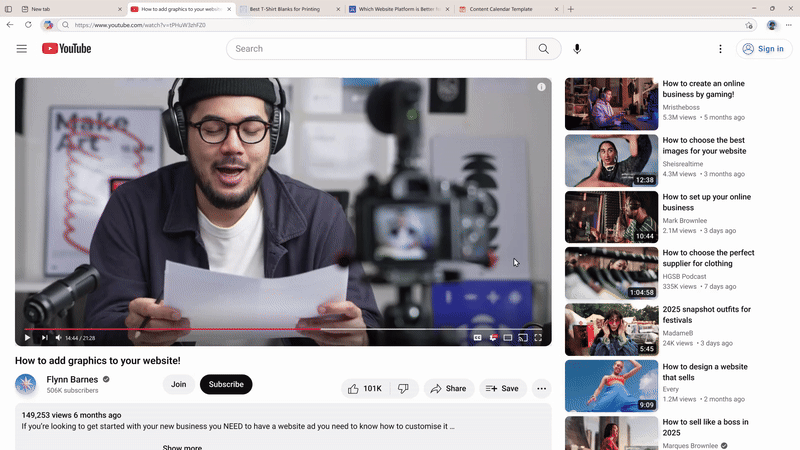Open 'How to set up your online business' thumbnail
800x450 pixels.
click(611, 217)
